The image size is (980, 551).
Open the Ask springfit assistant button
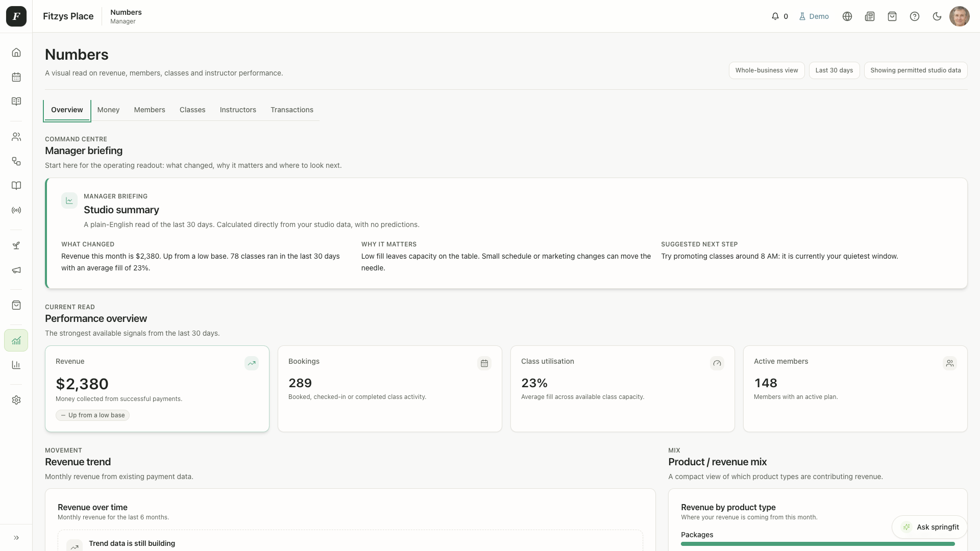pos(929,527)
